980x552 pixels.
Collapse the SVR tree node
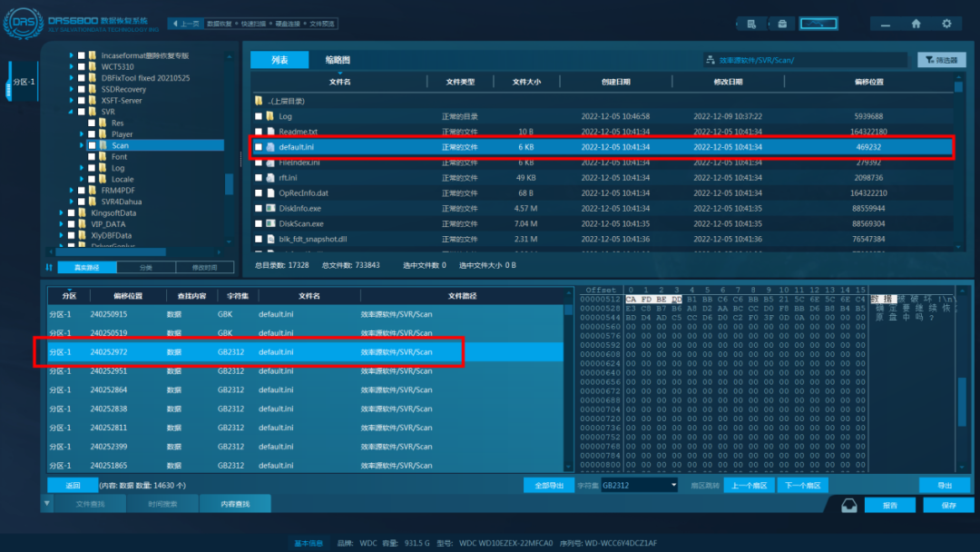click(71, 112)
